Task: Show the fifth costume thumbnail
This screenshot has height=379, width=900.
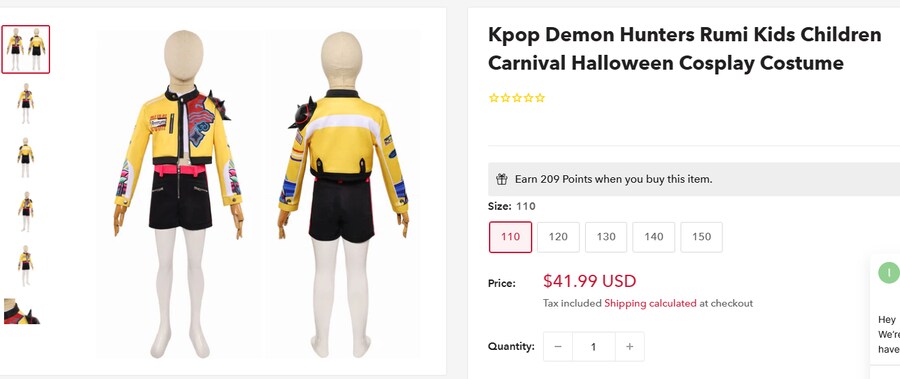Action: click(26, 265)
